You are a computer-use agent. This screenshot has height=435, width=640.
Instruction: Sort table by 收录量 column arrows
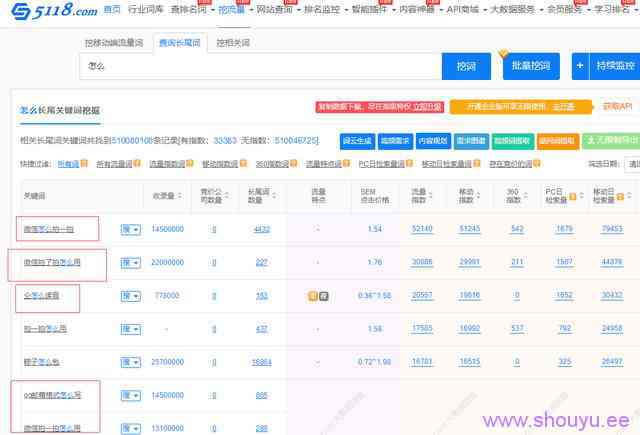click(x=180, y=196)
